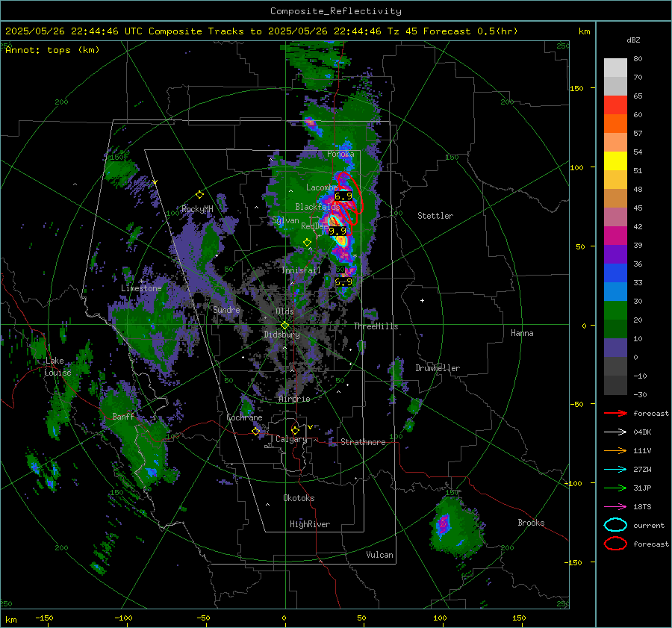Click the white 04DK arrow in the legend
The height and width of the screenshot is (628, 672).
pos(615,432)
